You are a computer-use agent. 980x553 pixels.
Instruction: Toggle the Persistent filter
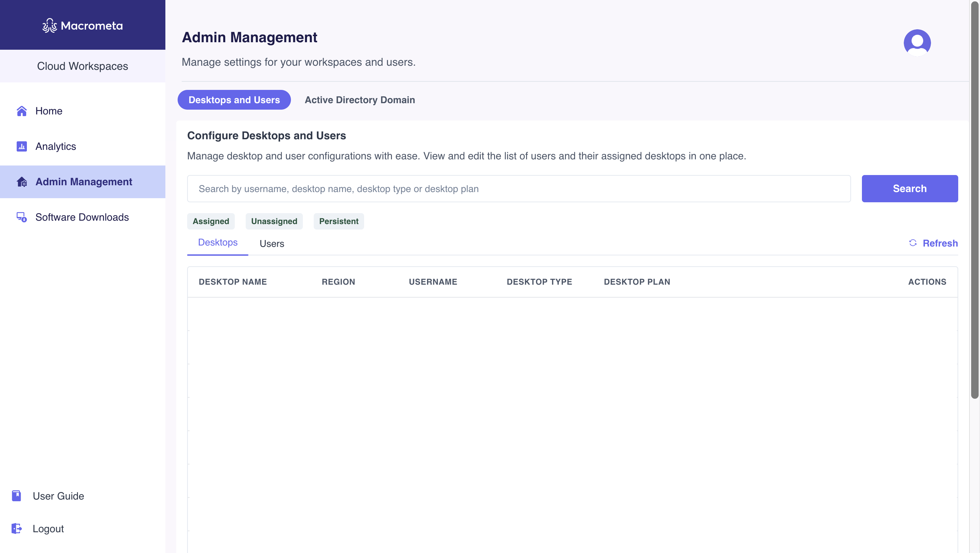coord(338,221)
